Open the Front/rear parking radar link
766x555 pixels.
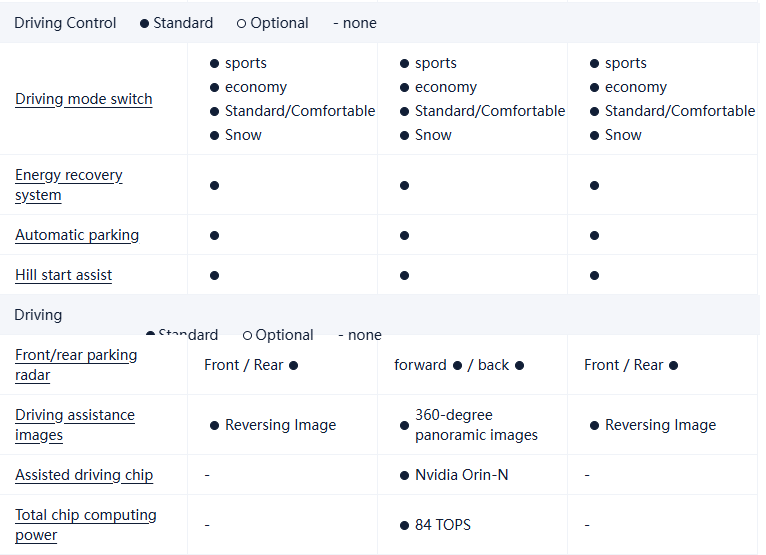tap(76, 365)
